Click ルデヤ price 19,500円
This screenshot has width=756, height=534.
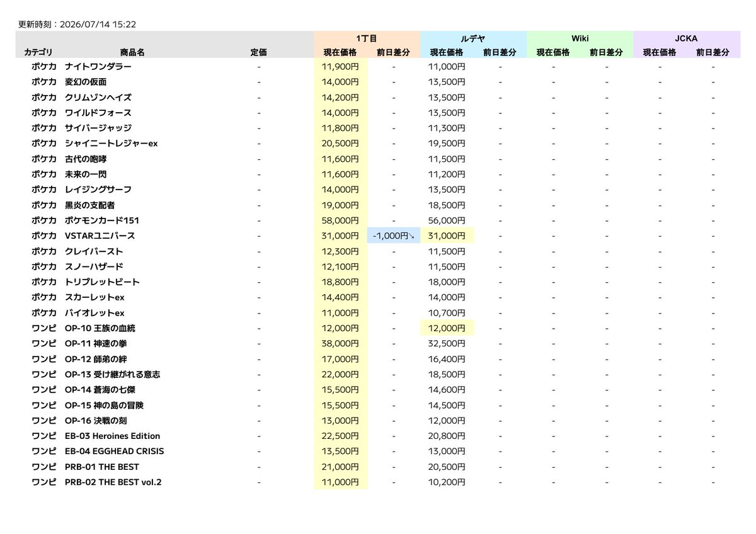pos(447,144)
